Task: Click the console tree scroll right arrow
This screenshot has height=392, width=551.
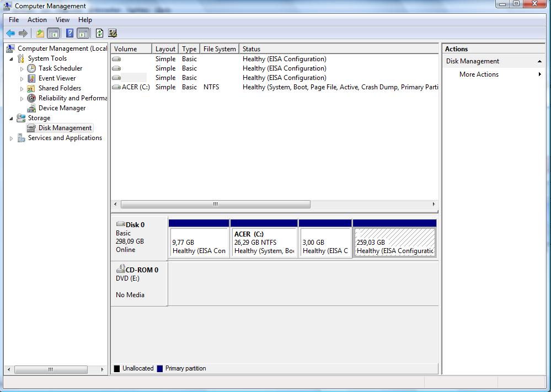Action: click(102, 369)
